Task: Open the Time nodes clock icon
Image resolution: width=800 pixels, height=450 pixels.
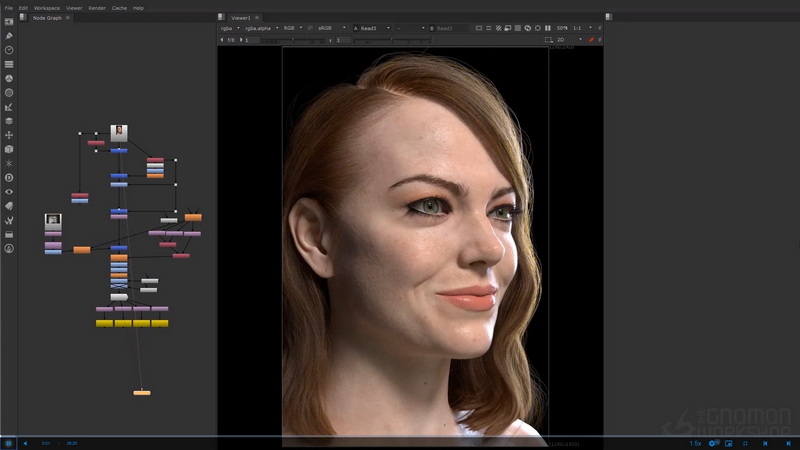Action: 9,50
